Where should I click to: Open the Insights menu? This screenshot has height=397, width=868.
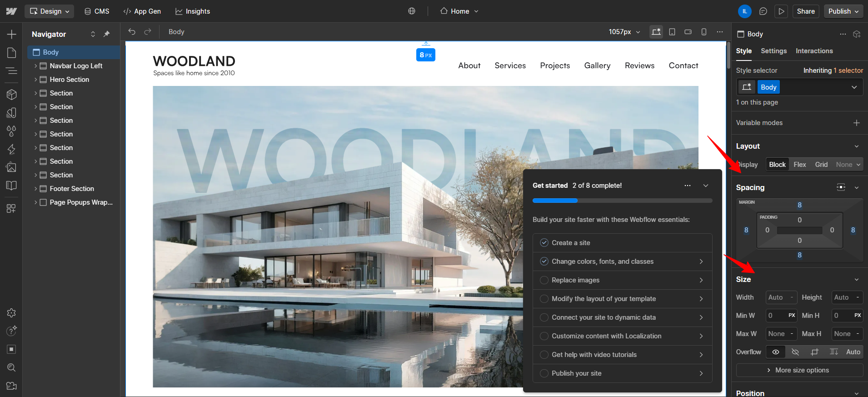point(193,11)
